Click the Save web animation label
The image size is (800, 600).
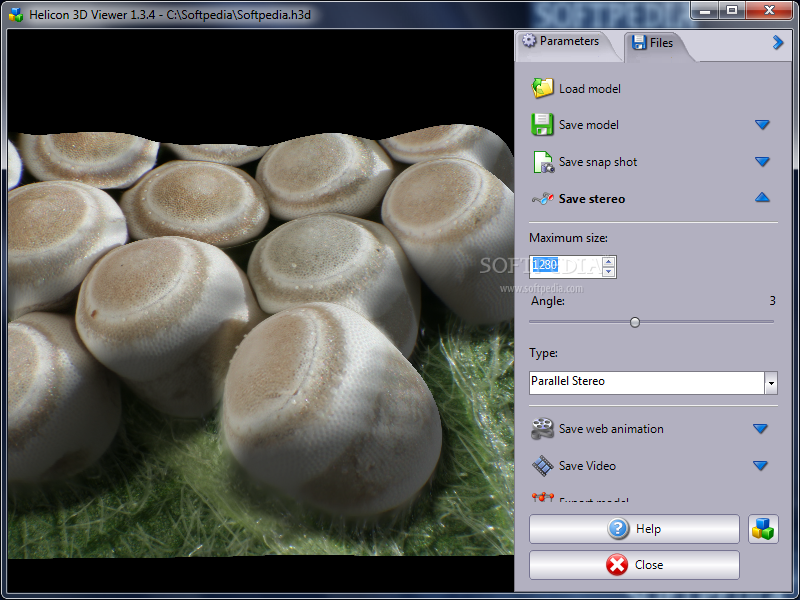(611, 429)
